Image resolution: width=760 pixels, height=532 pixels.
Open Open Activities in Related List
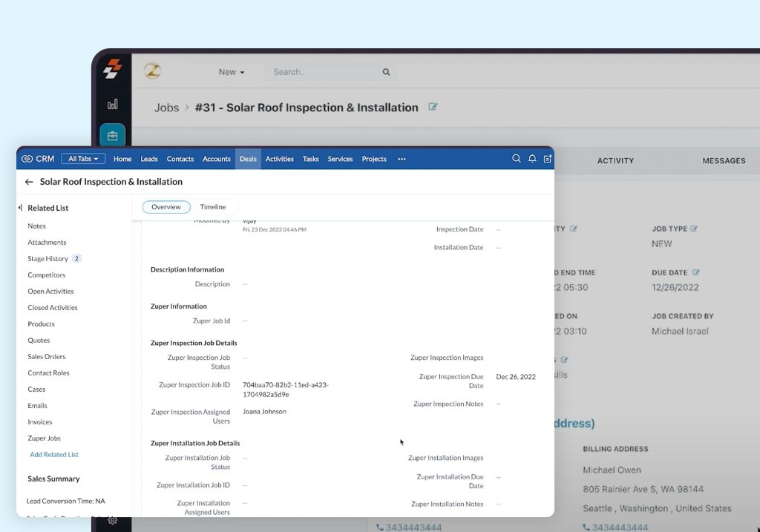(x=51, y=291)
